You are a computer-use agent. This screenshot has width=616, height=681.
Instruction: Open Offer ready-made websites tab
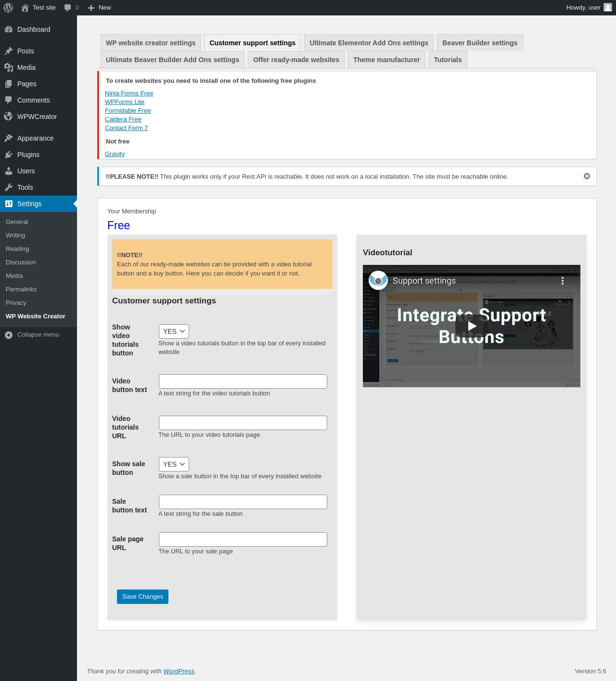click(x=296, y=60)
